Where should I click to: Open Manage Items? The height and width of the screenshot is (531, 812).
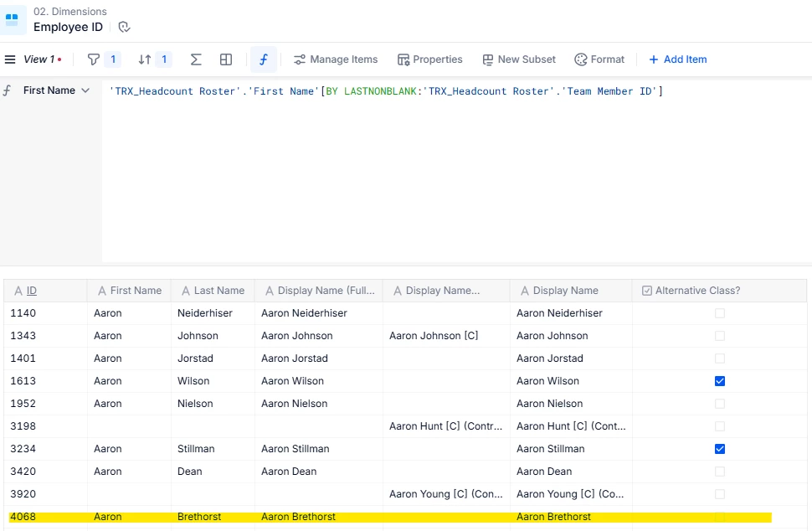pyautogui.click(x=336, y=59)
